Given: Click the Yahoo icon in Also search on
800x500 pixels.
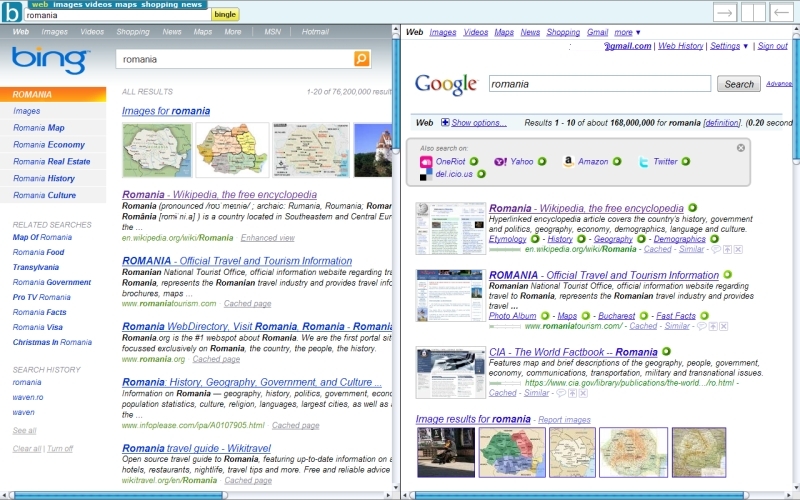Looking at the screenshot, I should click(x=500, y=161).
